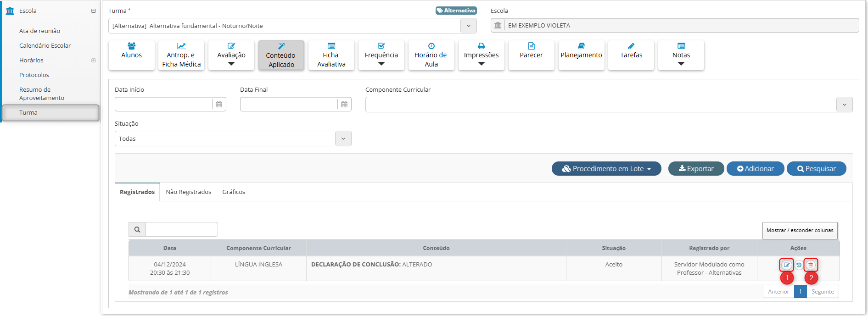Screen dimensions: 868x316
Task: Delete the LÍNGUA INGLESA record
Action: [x=811, y=265]
